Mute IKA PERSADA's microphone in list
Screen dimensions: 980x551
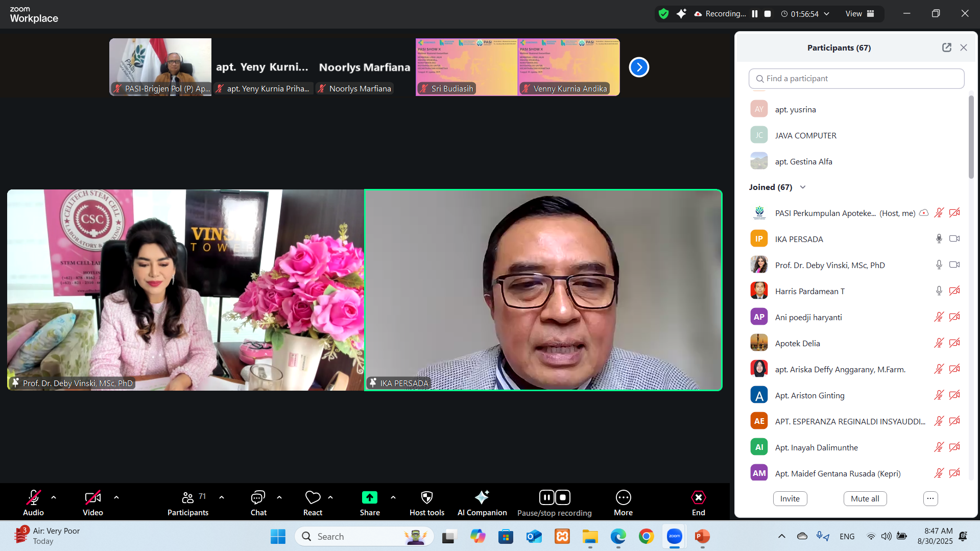coord(938,239)
